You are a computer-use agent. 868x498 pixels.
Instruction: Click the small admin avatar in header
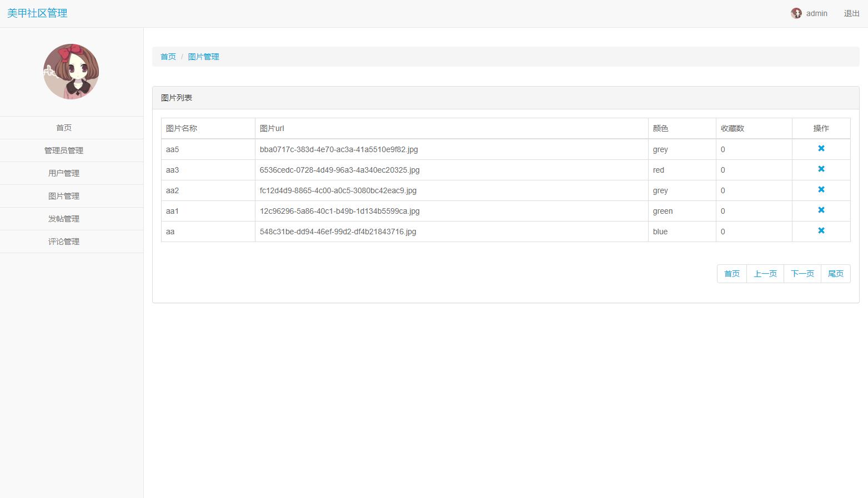796,13
